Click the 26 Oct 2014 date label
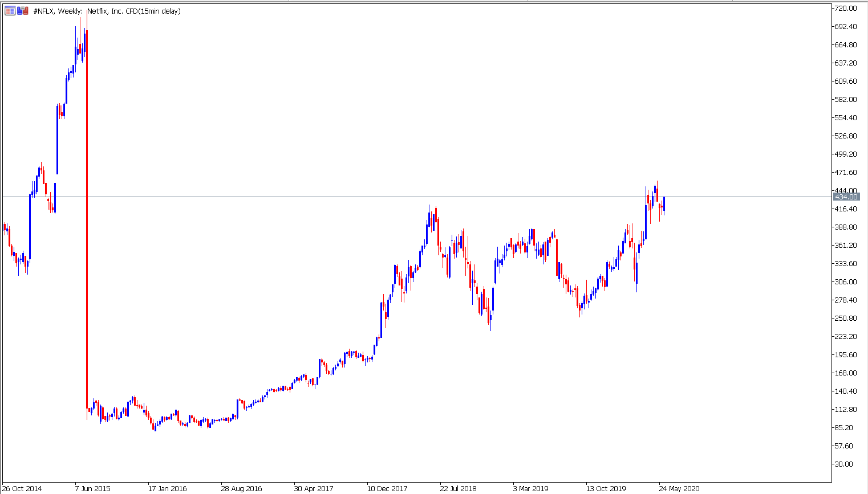 22,488
